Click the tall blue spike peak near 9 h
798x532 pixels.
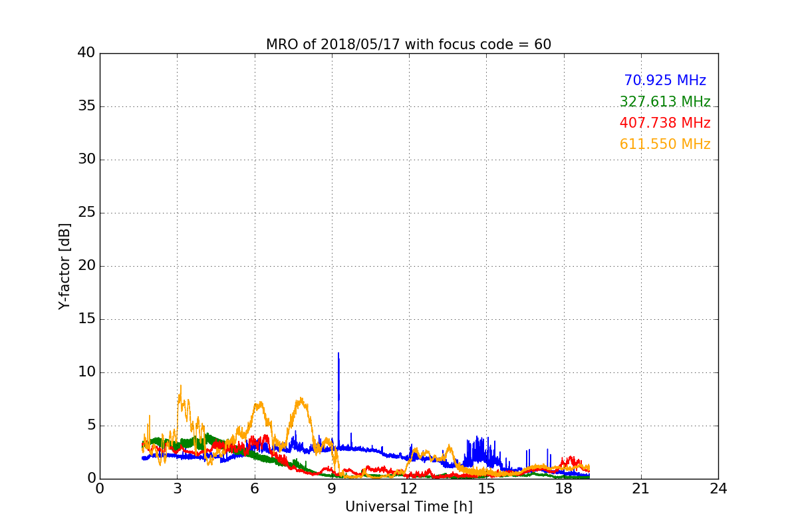click(x=338, y=354)
